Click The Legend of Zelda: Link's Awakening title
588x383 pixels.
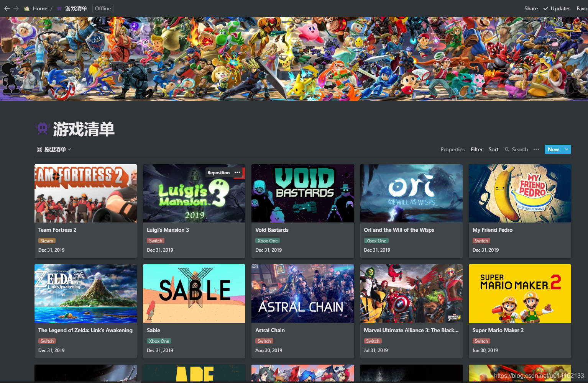pos(85,330)
